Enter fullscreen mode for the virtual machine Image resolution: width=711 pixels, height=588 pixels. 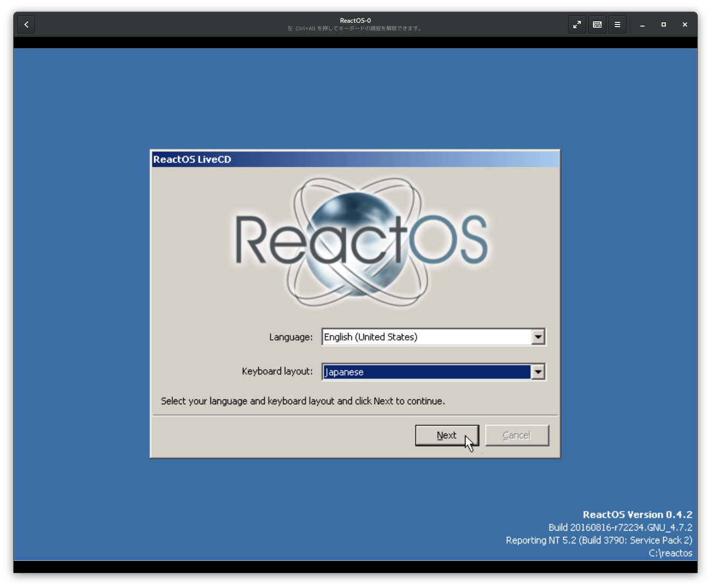coord(577,24)
